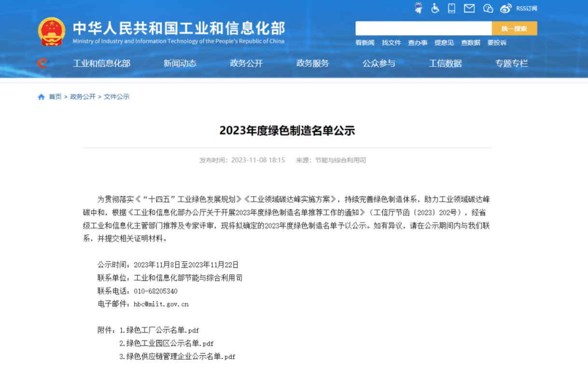
Task: Click the source text 节能与综合利用司
Action: pyautogui.click(x=340, y=160)
